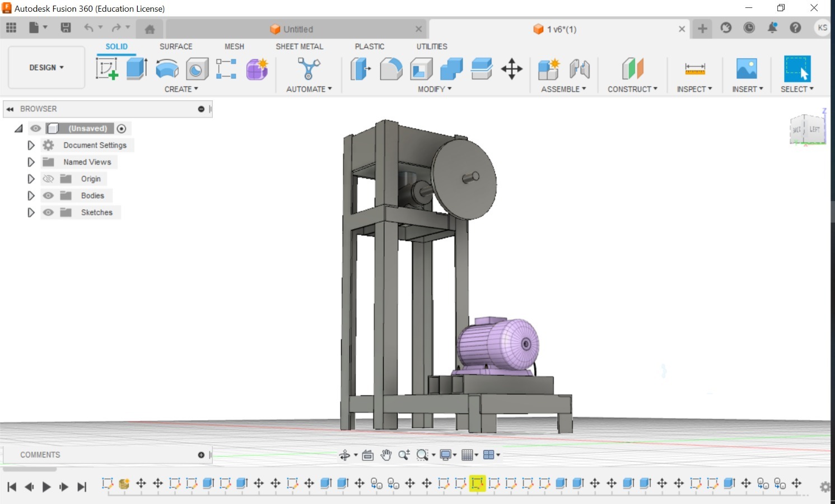This screenshot has height=504, width=835.
Task: Select the Press Pull tool
Action: (x=361, y=69)
